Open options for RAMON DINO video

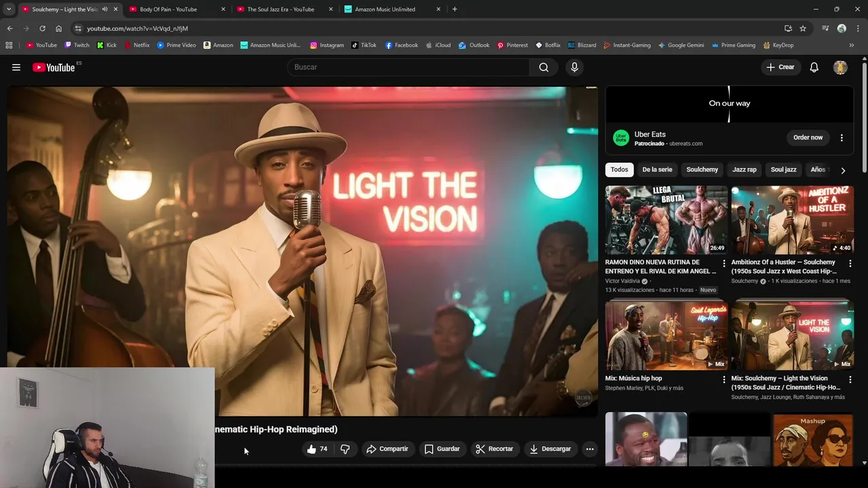tap(724, 264)
